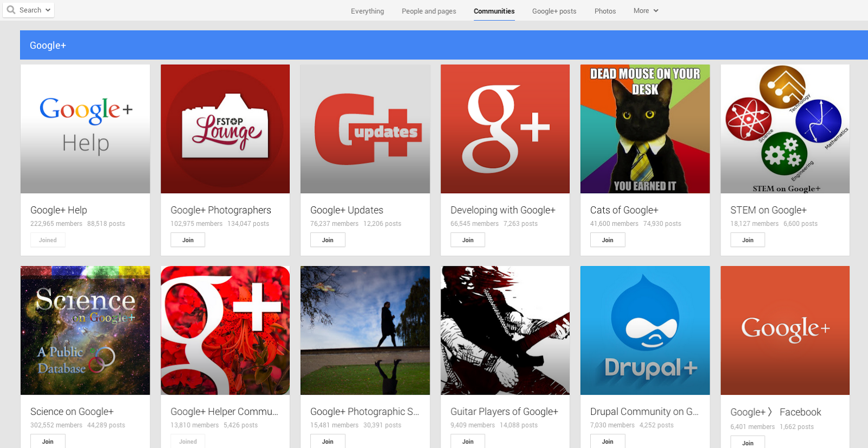Open Developing with Google+ g+ image
The width and height of the screenshot is (868, 448).
[505, 129]
